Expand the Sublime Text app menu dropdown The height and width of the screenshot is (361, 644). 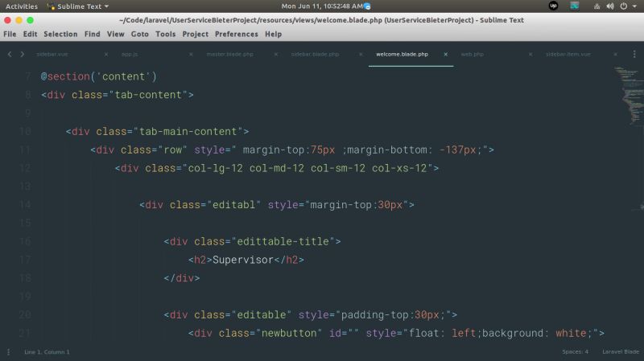click(x=78, y=6)
